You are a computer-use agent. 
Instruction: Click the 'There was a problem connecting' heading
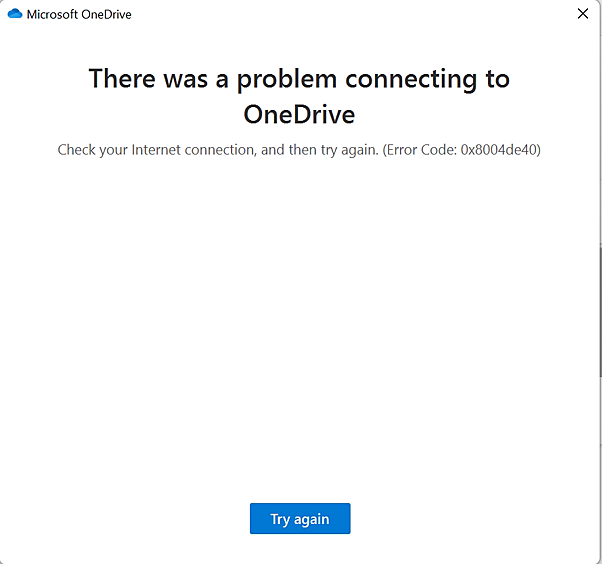click(299, 79)
